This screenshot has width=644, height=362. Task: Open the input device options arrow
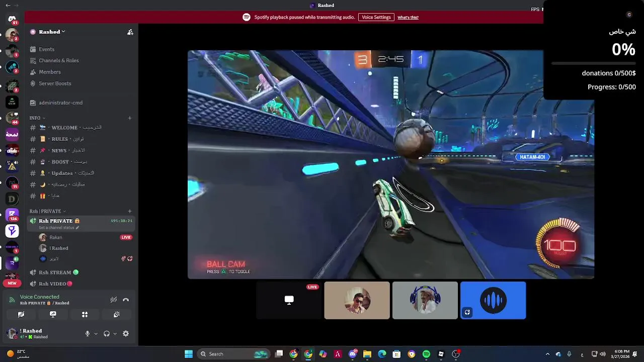[x=96, y=333]
